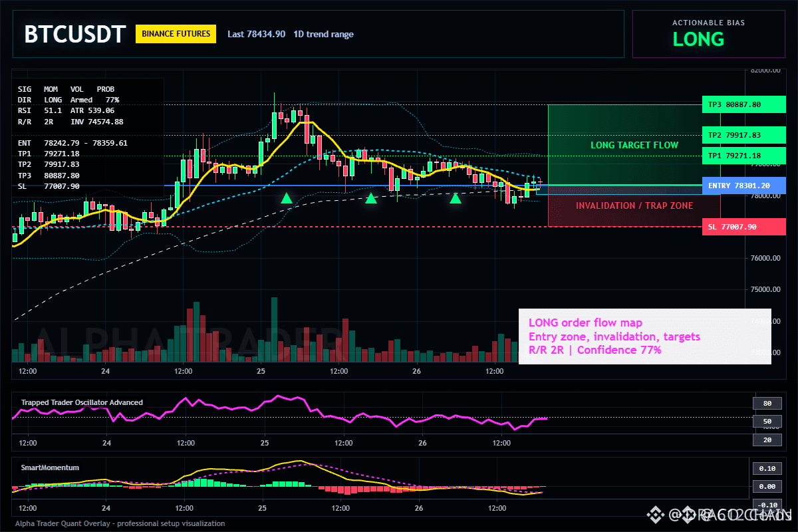The image size is (798, 532).
Task: Click the BINANCE FUTURES yellow badge
Action: (x=176, y=34)
